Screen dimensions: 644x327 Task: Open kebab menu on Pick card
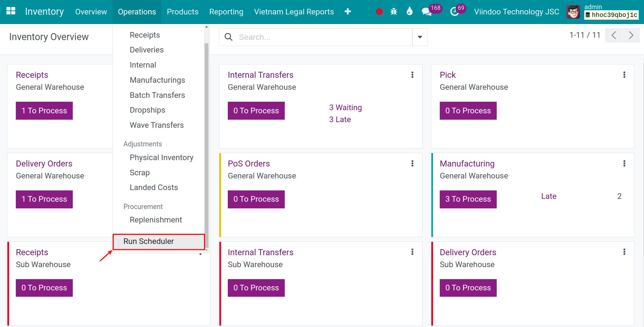pos(624,75)
